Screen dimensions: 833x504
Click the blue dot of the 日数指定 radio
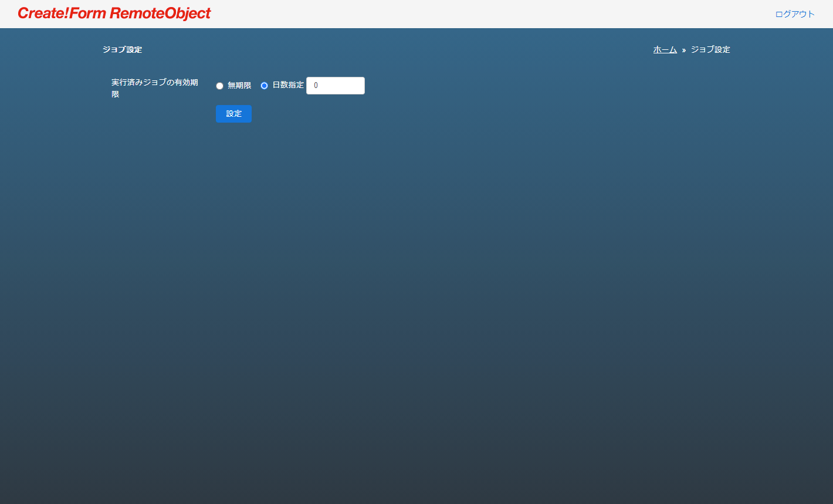tap(265, 86)
